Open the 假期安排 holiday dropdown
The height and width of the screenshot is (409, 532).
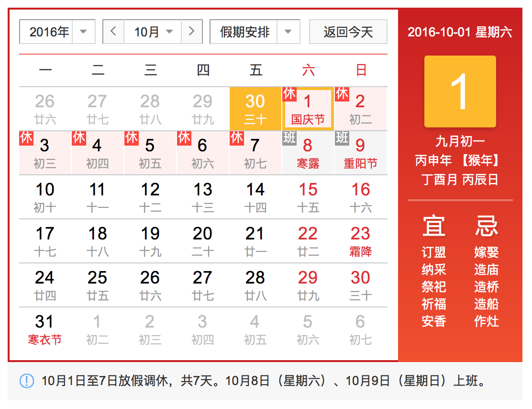point(255,32)
